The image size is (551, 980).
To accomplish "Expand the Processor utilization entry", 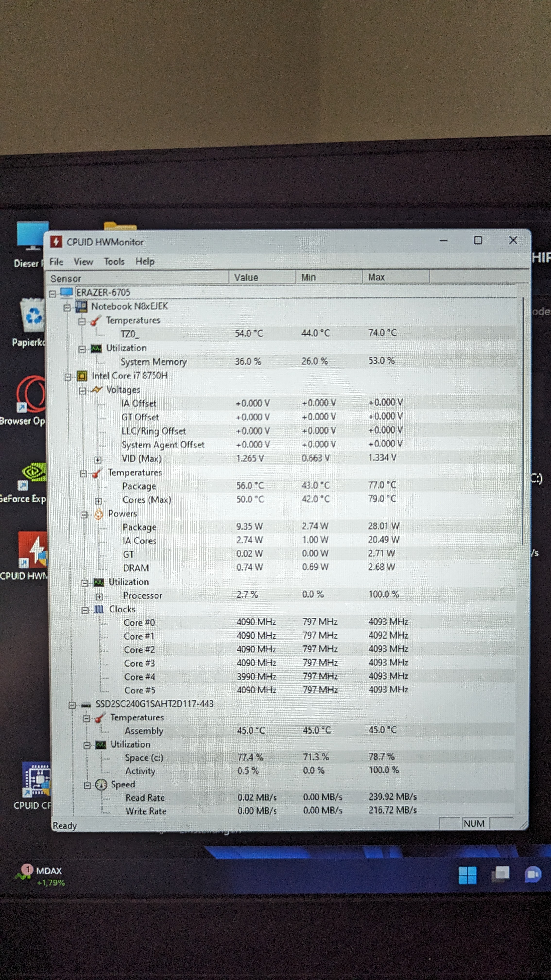I will (x=99, y=596).
